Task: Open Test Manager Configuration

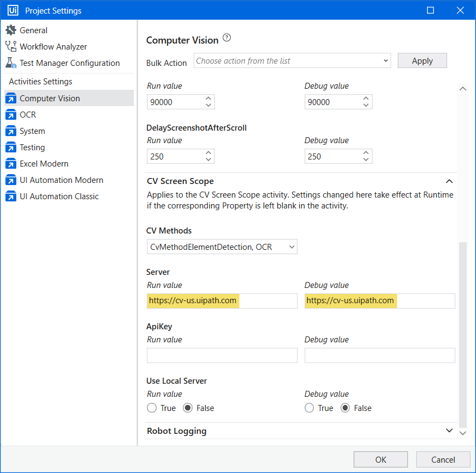Action: (69, 63)
